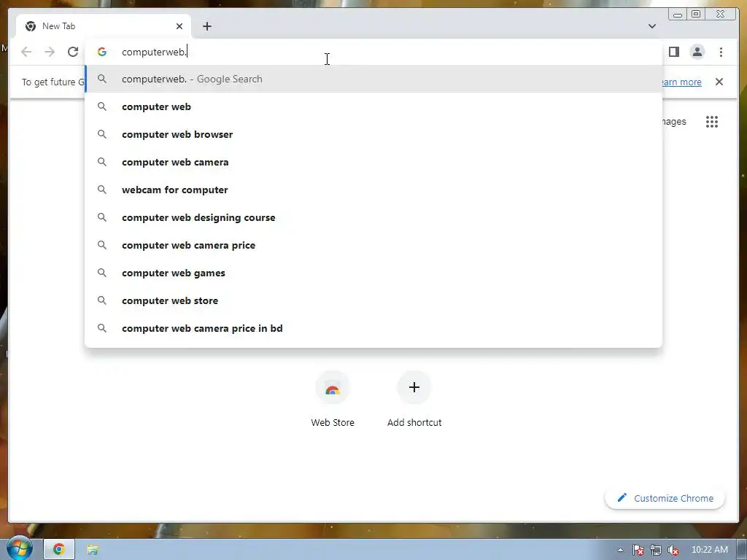Click the Google G icon in omnibox
The image size is (747, 560).
point(102,52)
